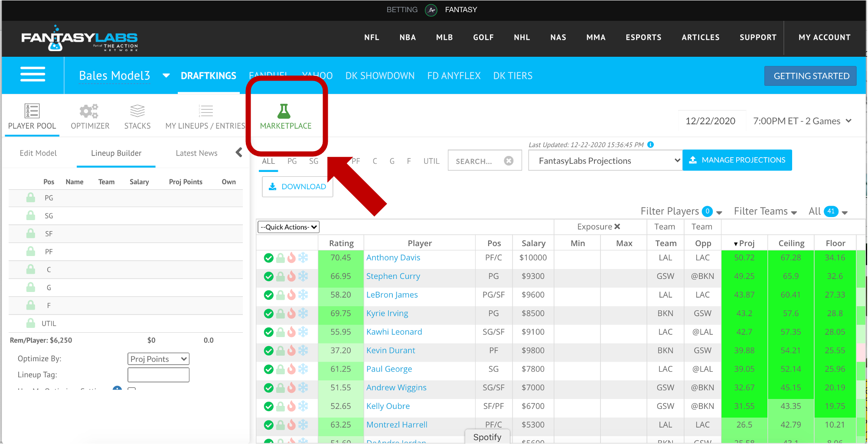Dislike Kevin Durant with the snowflake icon
The width and height of the screenshot is (868, 444).
(303, 351)
